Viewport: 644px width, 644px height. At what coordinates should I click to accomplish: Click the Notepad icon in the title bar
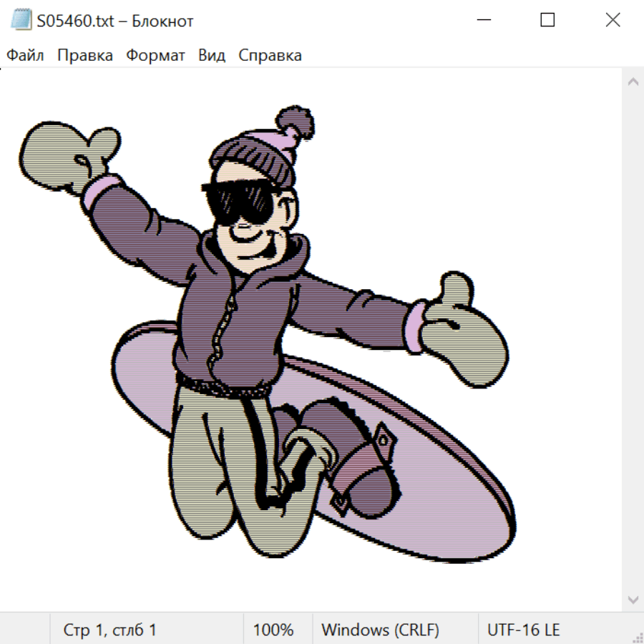[x=21, y=20]
